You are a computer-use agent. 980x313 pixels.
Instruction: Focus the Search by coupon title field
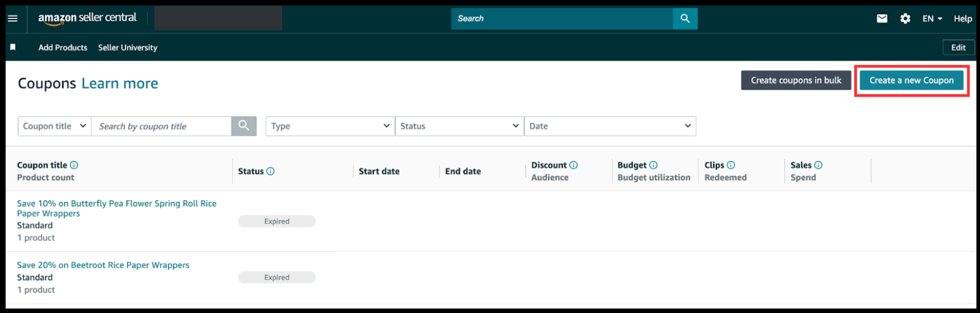click(161, 126)
